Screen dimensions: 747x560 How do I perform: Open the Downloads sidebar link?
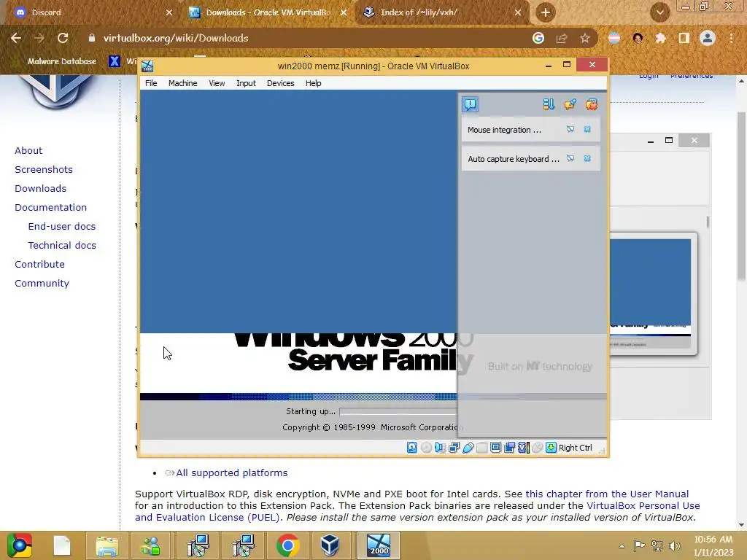coord(41,189)
